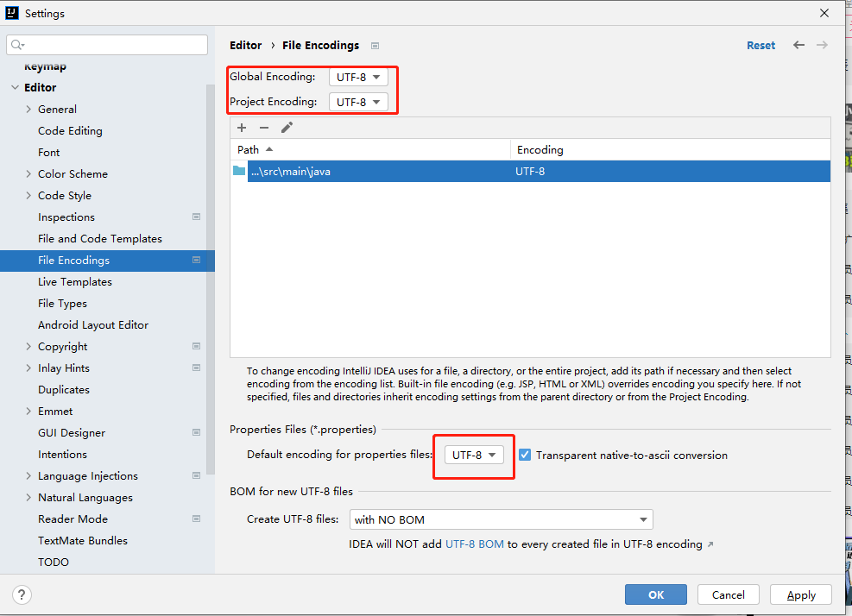Image resolution: width=852 pixels, height=616 pixels.
Task: Expand the Color Scheme node
Action: (28, 173)
